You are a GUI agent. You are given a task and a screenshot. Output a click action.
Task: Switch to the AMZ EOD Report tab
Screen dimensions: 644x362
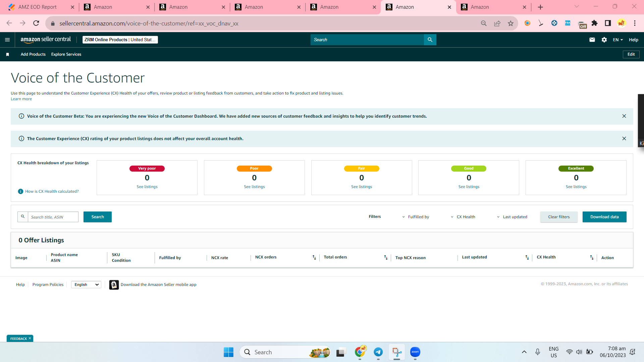[x=38, y=7]
